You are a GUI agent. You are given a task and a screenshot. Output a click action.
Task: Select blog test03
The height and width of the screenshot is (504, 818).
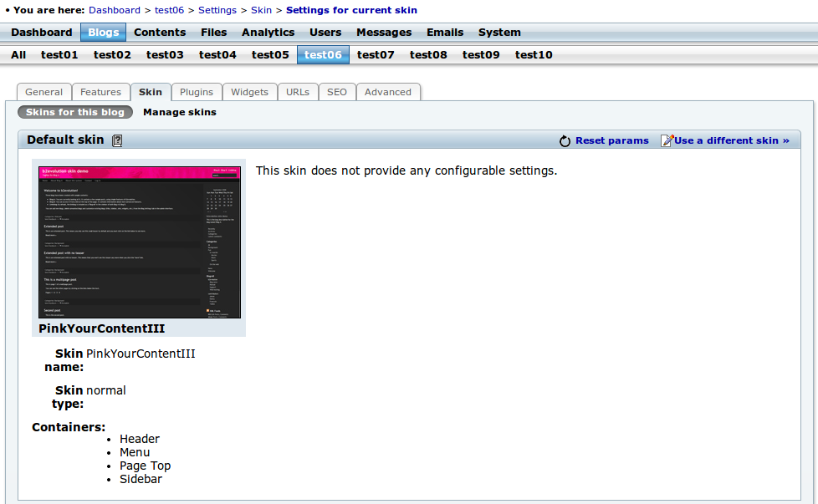pyautogui.click(x=165, y=54)
